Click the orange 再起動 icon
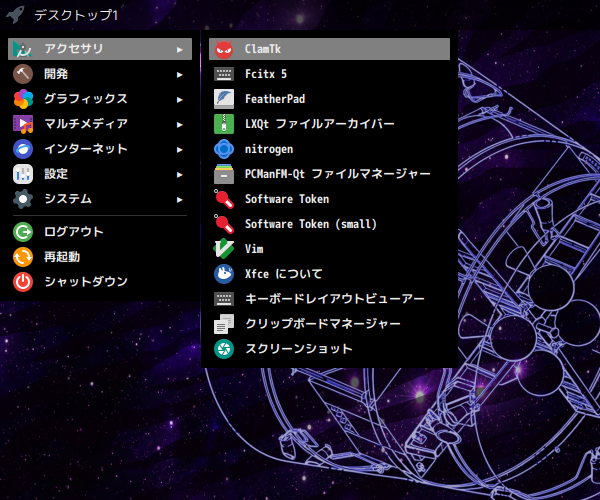The image size is (600, 500). 23,257
